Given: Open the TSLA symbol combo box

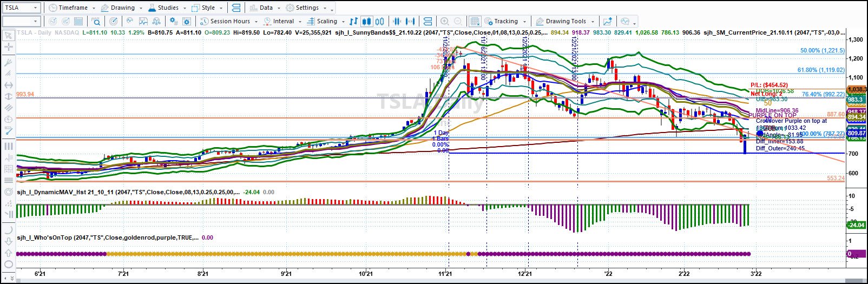Looking at the screenshot, I should 22,8.
